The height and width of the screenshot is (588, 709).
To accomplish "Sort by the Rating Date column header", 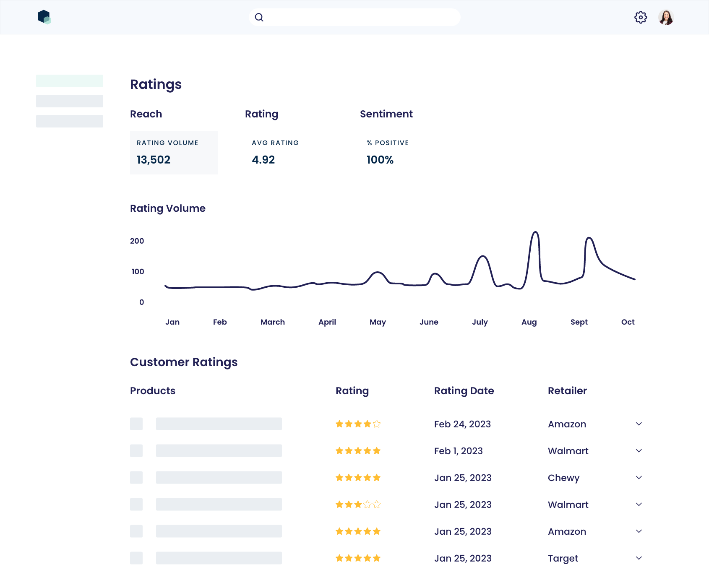I will point(464,391).
